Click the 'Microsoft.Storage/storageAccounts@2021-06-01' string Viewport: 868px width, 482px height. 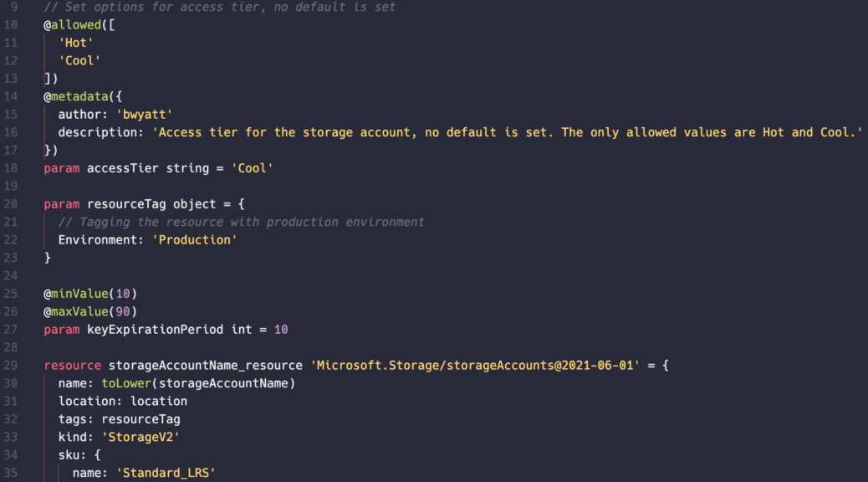pyautogui.click(x=475, y=366)
